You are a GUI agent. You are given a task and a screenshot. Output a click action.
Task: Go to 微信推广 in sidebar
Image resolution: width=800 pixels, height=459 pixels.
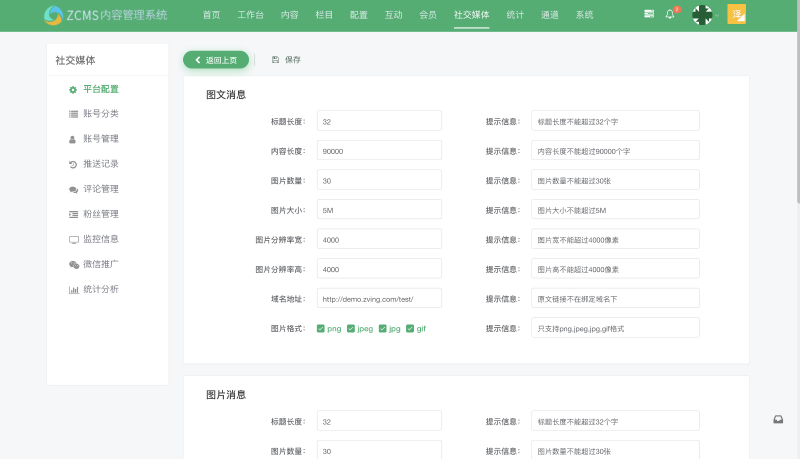(101, 264)
